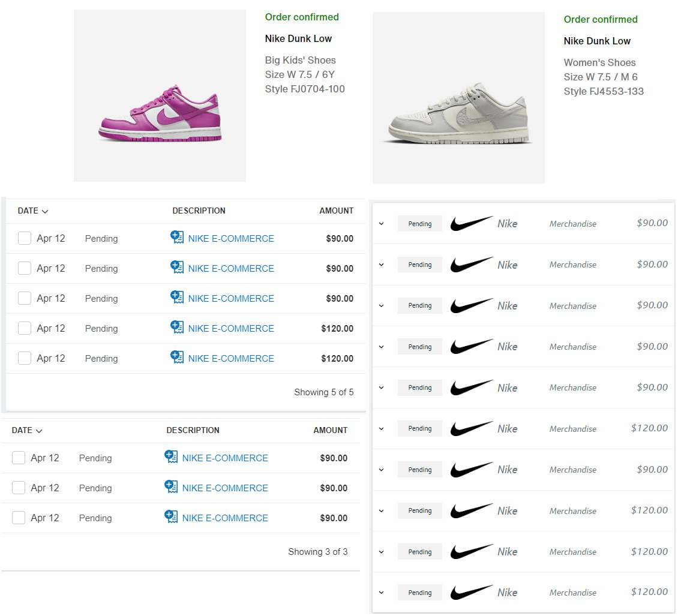Expand the last Nike Merchandise row chevron
Image resolution: width=681 pixels, height=616 pixels.
pyautogui.click(x=382, y=593)
